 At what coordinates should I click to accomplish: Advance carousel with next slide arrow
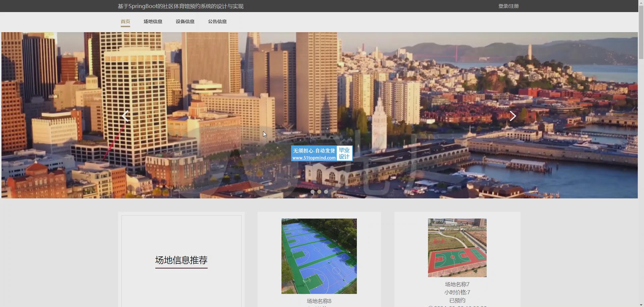coord(513,116)
